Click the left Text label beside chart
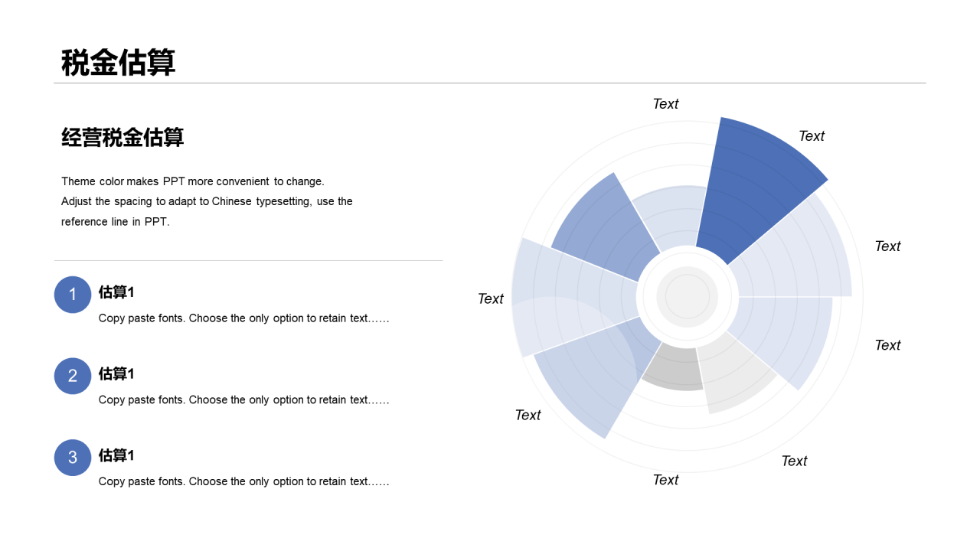This screenshot has width=980, height=551. tap(491, 299)
